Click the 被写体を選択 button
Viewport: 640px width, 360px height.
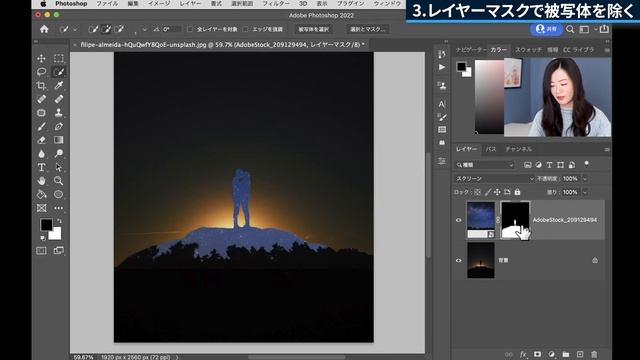point(313,29)
